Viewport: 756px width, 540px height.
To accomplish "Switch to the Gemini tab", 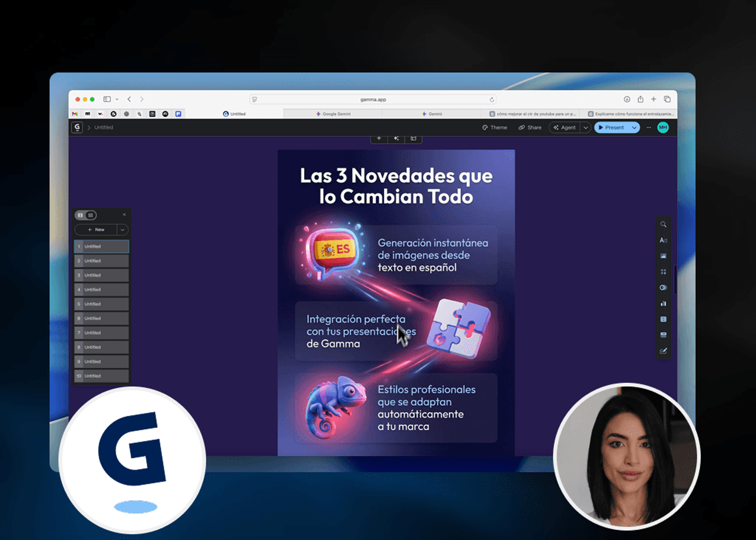I will [431, 114].
